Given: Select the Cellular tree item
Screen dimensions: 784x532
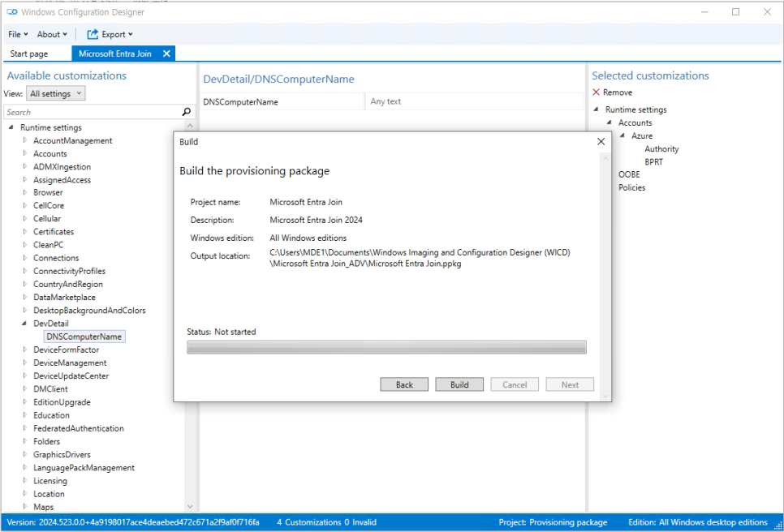Looking at the screenshot, I should pos(47,218).
